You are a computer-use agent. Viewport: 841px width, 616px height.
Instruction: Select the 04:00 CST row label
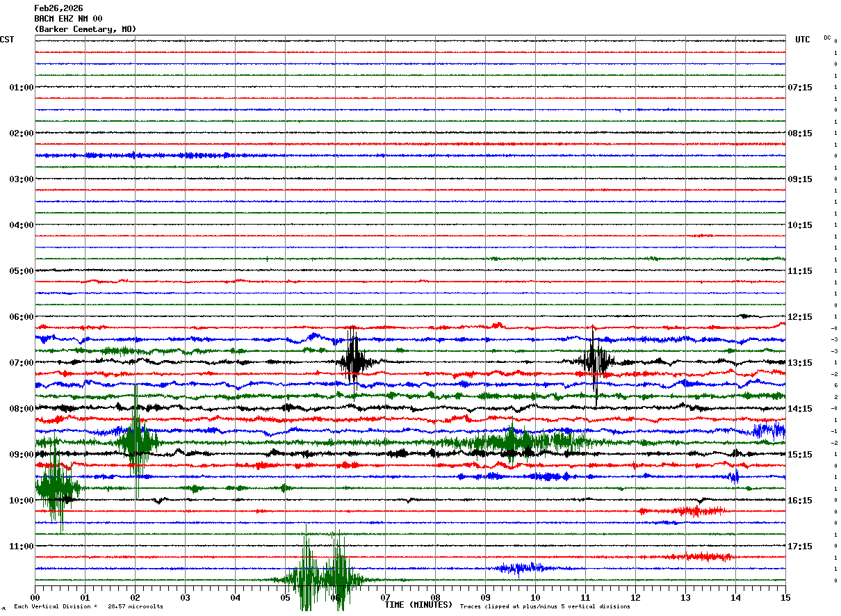[x=22, y=225]
